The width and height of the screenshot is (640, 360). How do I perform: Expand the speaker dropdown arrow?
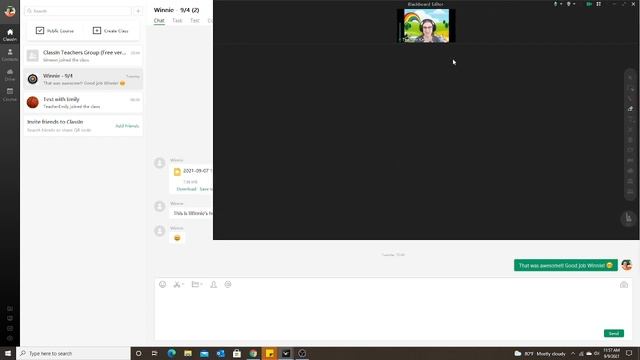(574, 4)
